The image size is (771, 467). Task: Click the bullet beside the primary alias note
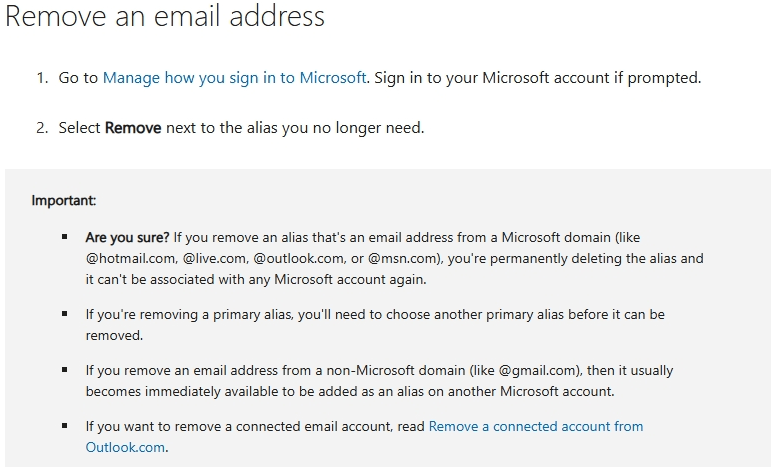click(x=64, y=314)
